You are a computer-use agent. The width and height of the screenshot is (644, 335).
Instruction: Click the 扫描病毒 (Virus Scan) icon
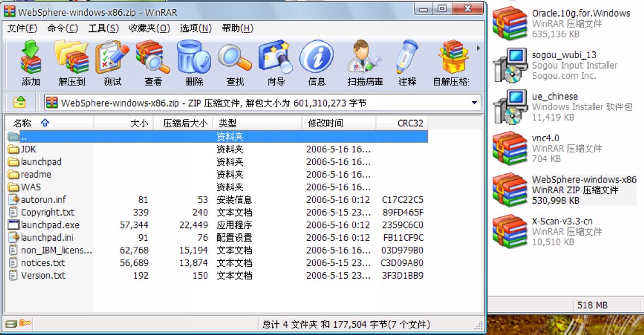click(x=363, y=61)
